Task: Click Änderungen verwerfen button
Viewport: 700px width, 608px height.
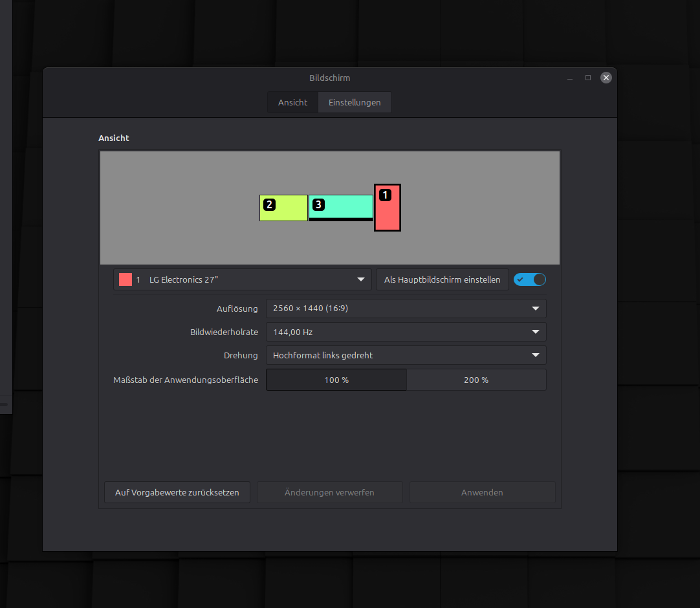Action: (329, 492)
